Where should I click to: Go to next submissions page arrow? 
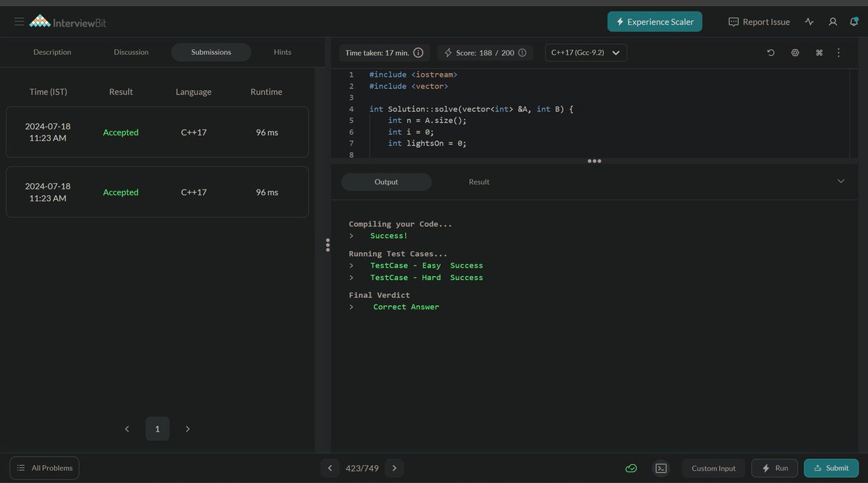[188, 429]
